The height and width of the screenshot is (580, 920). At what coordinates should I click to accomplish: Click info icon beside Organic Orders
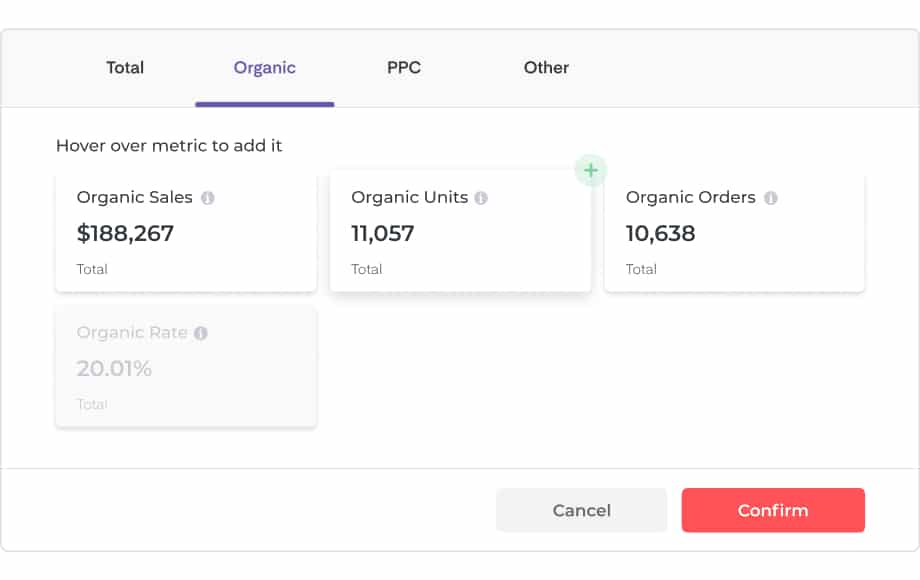(770, 198)
